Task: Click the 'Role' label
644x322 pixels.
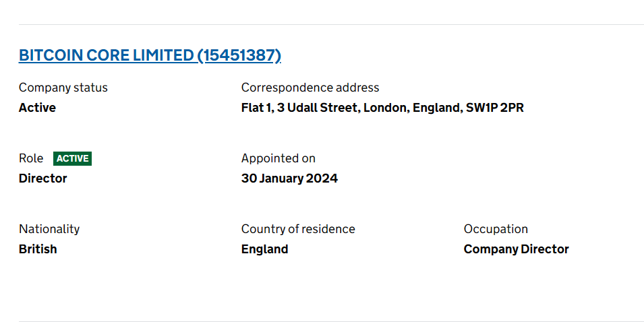Action: (x=31, y=158)
